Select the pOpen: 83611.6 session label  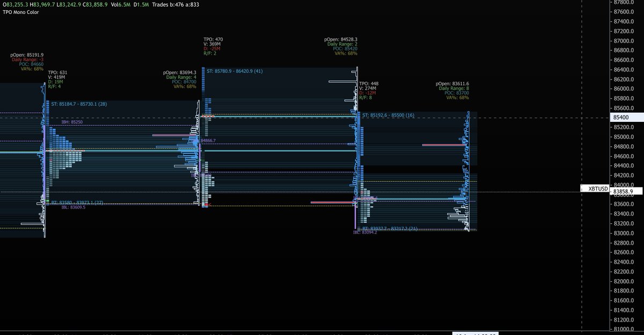452,83
